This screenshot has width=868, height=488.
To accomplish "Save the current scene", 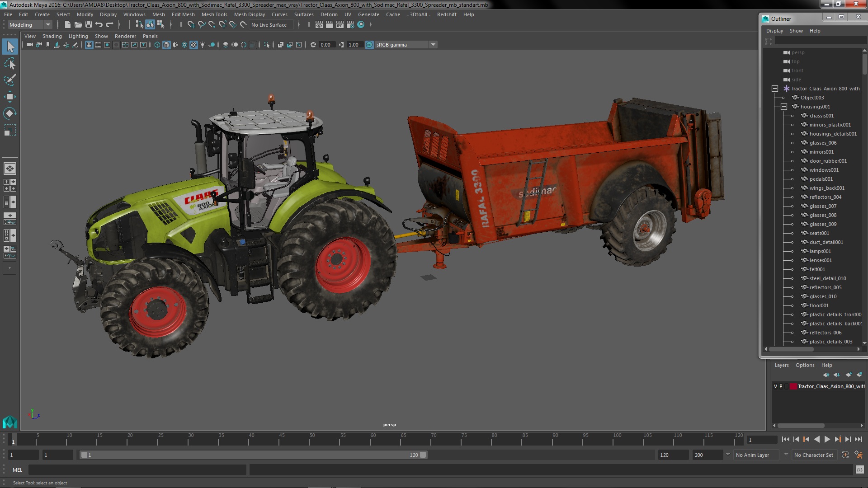I will click(x=89, y=25).
